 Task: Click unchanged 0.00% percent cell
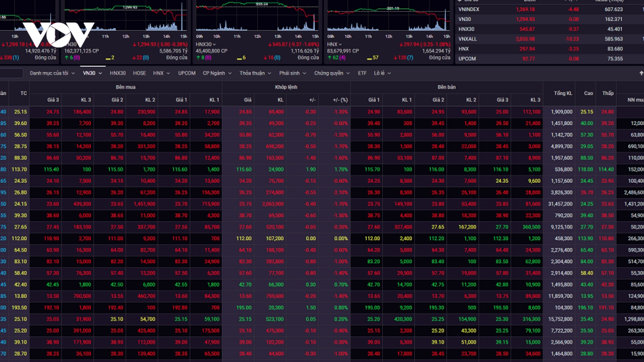pos(341,239)
